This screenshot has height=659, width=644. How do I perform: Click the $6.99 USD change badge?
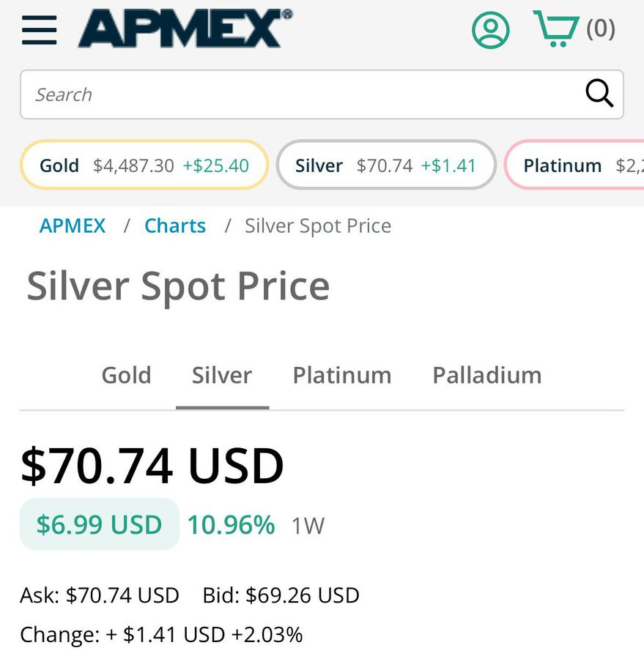[100, 524]
